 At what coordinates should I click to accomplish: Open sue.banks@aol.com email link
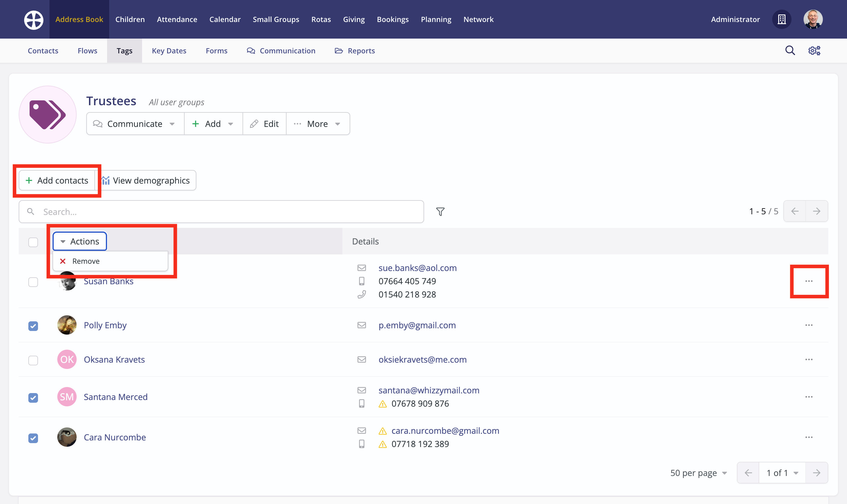click(x=417, y=268)
